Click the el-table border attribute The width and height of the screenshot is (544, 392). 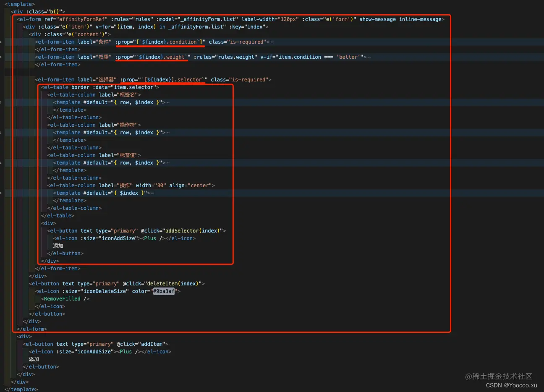point(80,87)
